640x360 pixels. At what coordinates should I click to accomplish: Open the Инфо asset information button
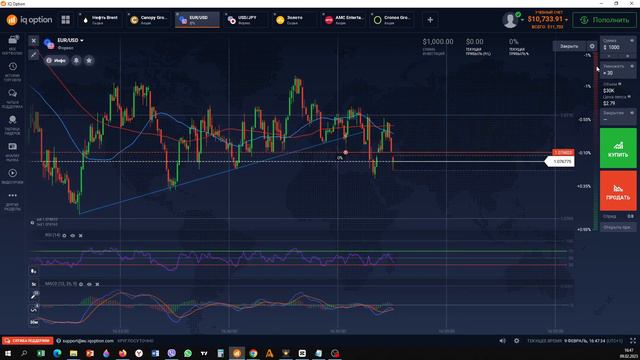[56, 60]
